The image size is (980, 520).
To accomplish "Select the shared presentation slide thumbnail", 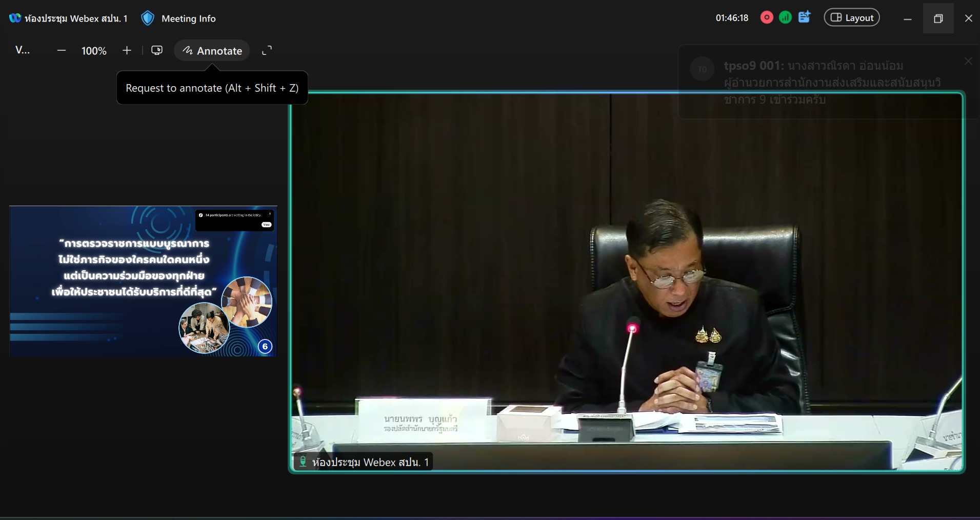I will (x=143, y=281).
